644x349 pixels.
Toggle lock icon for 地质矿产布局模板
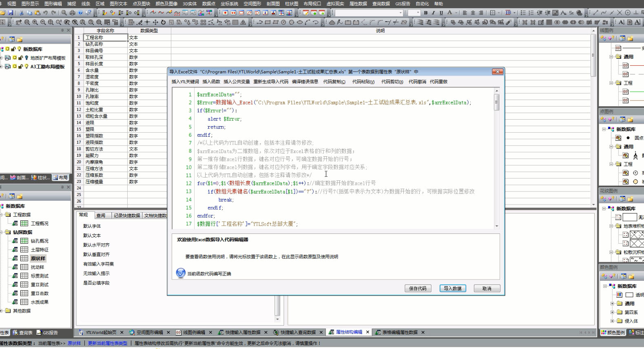[x=20, y=58]
